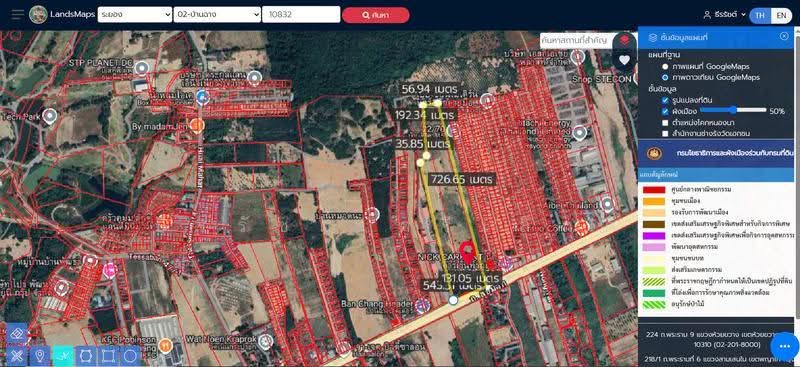Click the solid dark green legend swatch
The width and height of the screenshot is (800, 367).
point(654,293)
